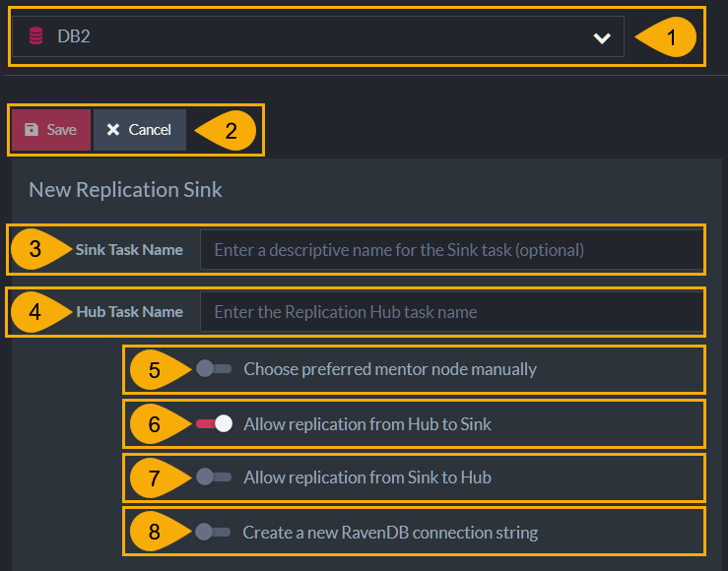Click 'Allow replication from Sink to Hub' text
This screenshot has width=728, height=571.
tap(367, 477)
